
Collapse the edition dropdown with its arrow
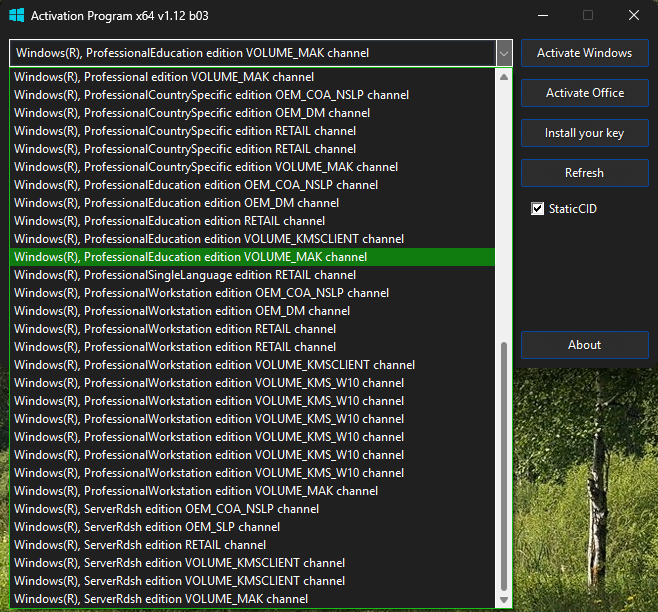(x=504, y=53)
